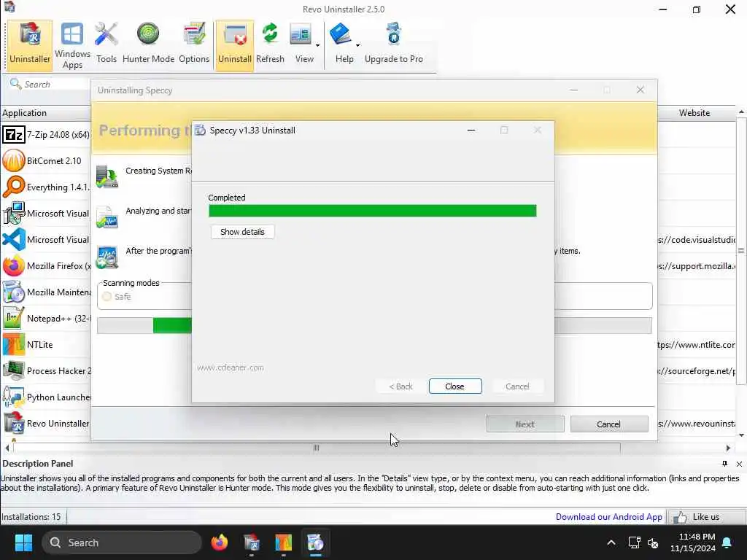
Task: Open Windows Apps in Revo toolbar
Action: pyautogui.click(x=72, y=46)
